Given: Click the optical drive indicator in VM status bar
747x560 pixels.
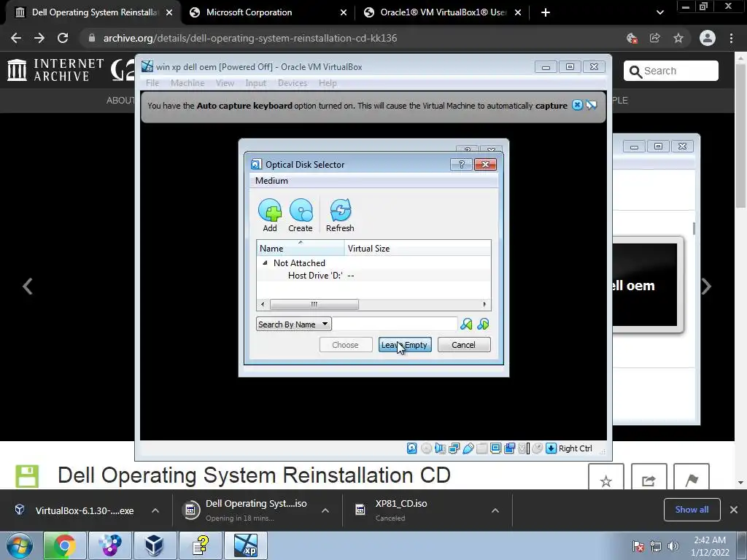Looking at the screenshot, I should (426, 448).
